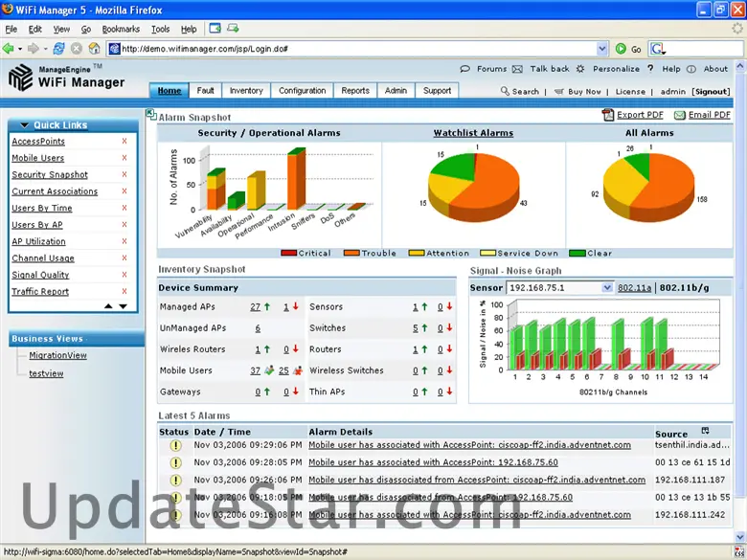The height and width of the screenshot is (560, 747).
Task: Click the Quick Links up arrow
Action: pos(108,306)
